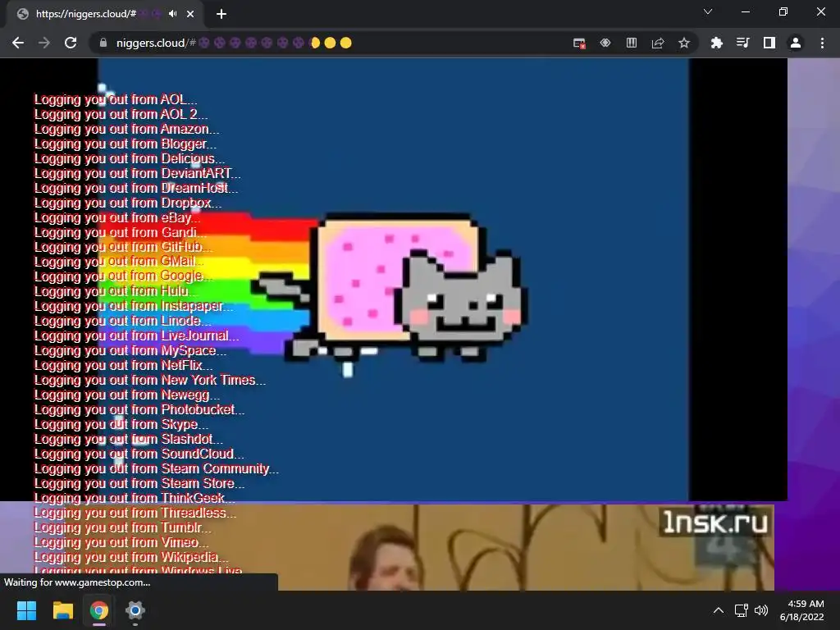
Task: Reload the current page
Action: (x=71, y=43)
